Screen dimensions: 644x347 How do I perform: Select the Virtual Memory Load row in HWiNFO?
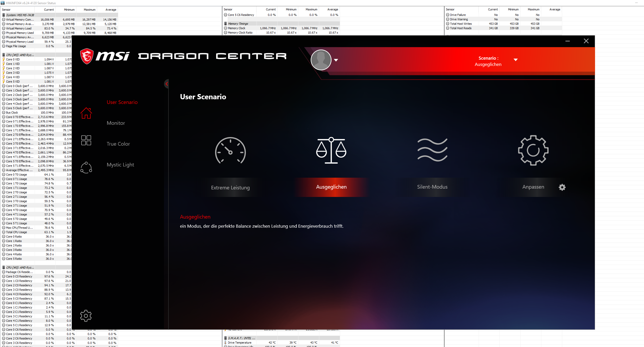pyautogui.click(x=59, y=28)
